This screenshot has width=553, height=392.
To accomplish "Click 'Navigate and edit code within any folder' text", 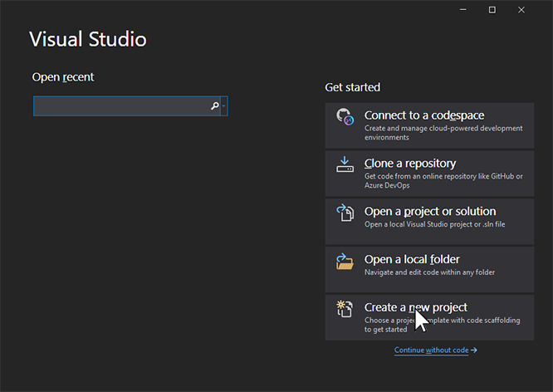I will coord(429,272).
